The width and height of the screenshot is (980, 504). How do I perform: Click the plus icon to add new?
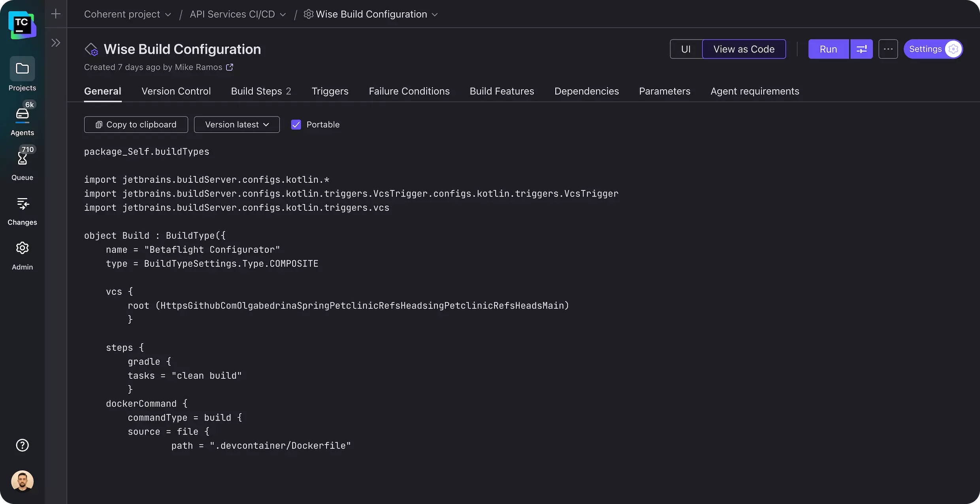(56, 14)
